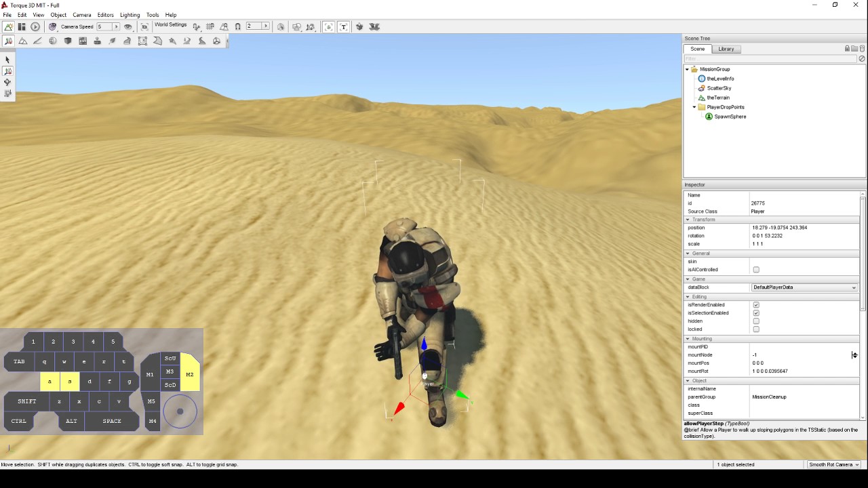Click the Play Game button icon
Screen dimensions: 868x488
pyautogui.click(x=35, y=26)
